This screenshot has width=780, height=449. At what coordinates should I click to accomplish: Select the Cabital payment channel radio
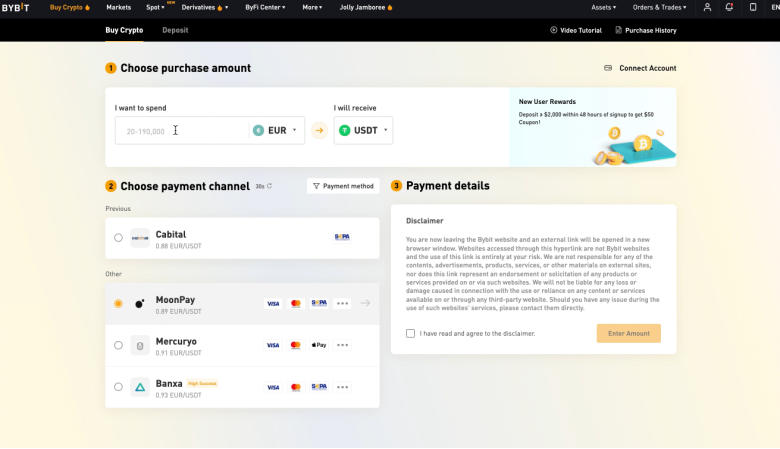tap(118, 238)
